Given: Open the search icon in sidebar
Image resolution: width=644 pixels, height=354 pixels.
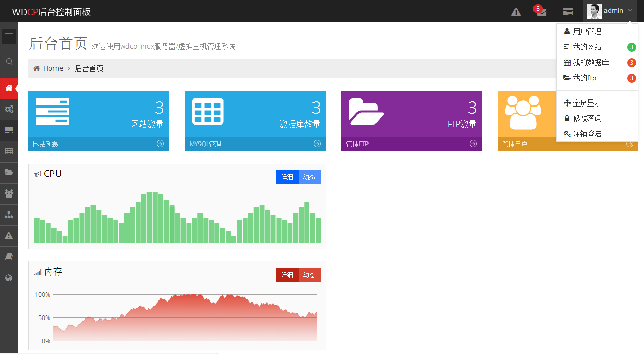Looking at the screenshot, I should pos(9,62).
